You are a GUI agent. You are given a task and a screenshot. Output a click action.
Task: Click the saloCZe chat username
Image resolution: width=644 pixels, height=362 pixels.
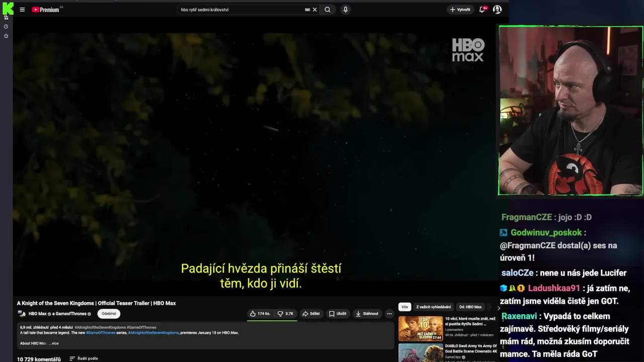coord(517,273)
